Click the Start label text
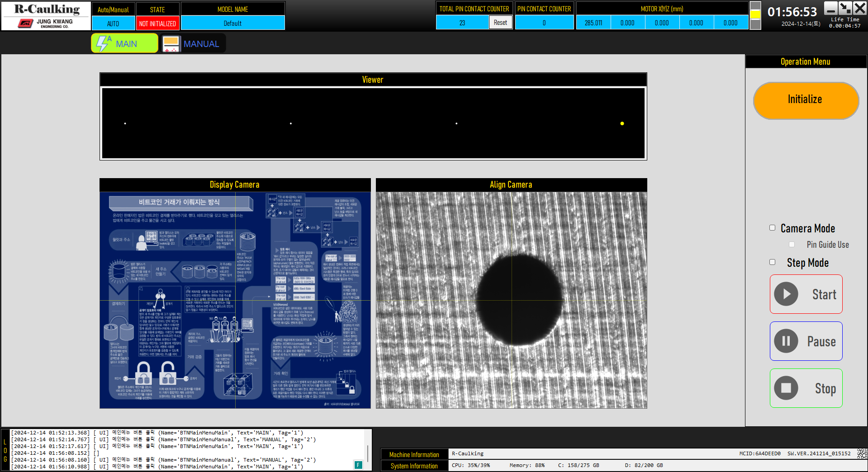Screen dimensions: 868x472 [x=824, y=295]
